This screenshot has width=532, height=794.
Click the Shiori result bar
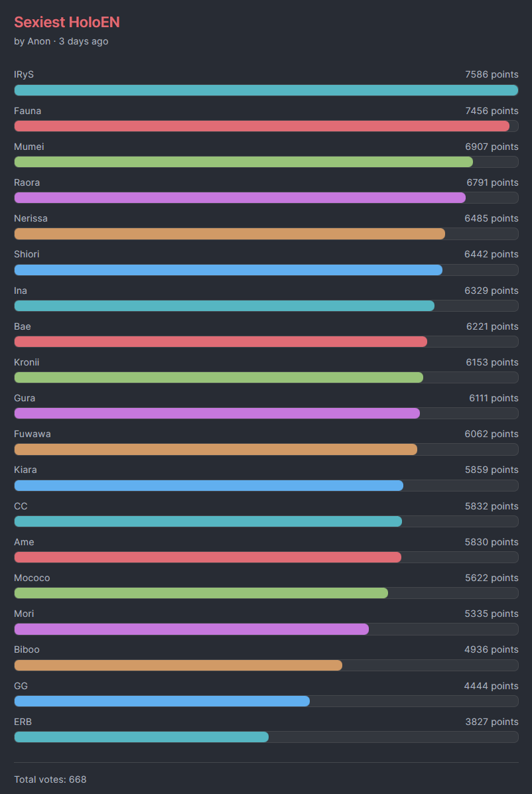(x=266, y=270)
